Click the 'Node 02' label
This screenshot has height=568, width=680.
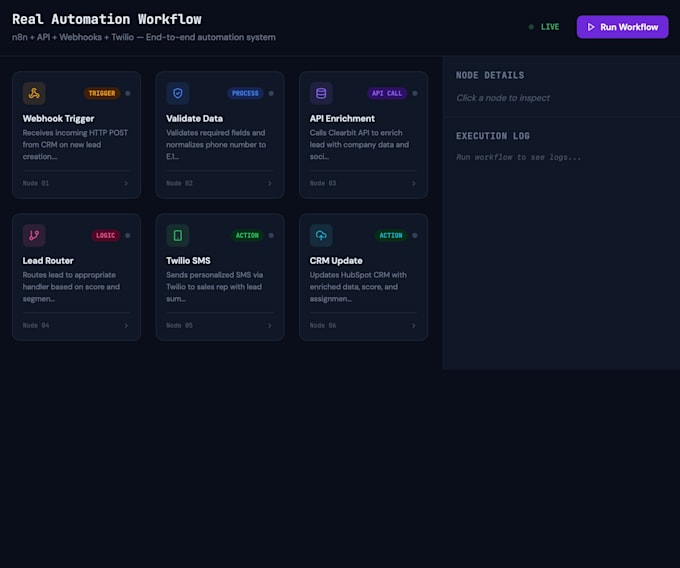coord(179,183)
